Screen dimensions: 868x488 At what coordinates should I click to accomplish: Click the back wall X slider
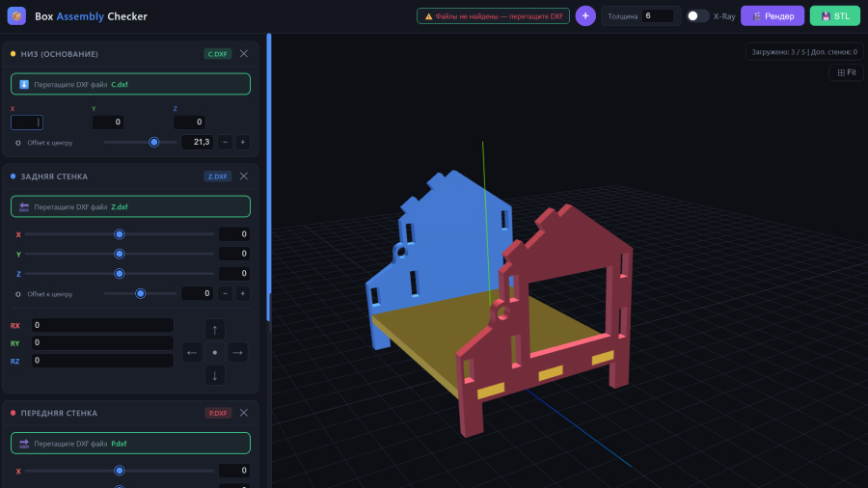coord(119,234)
